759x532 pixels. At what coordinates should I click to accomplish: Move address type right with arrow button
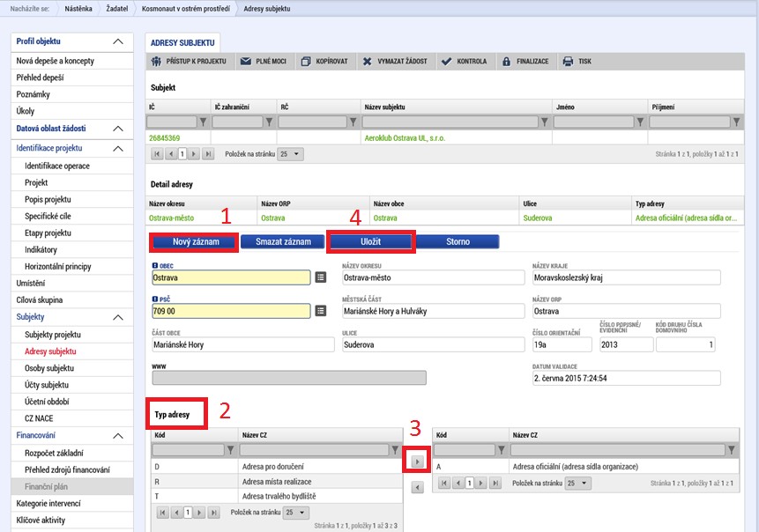[417, 462]
